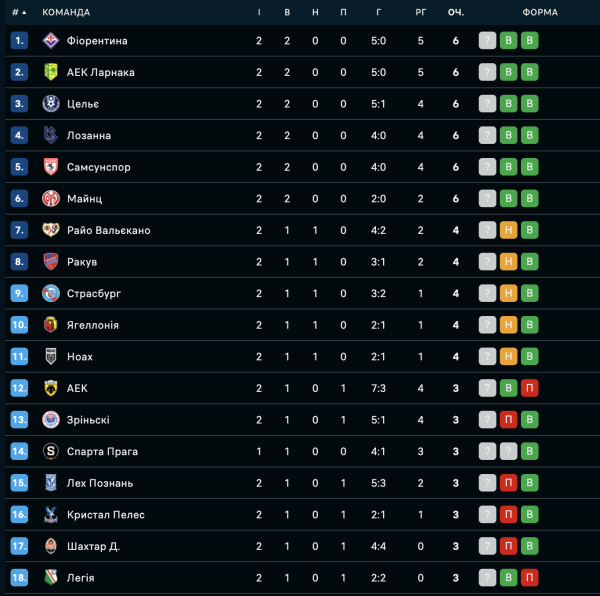Sort table by РГ goal difference header

tap(421, 12)
